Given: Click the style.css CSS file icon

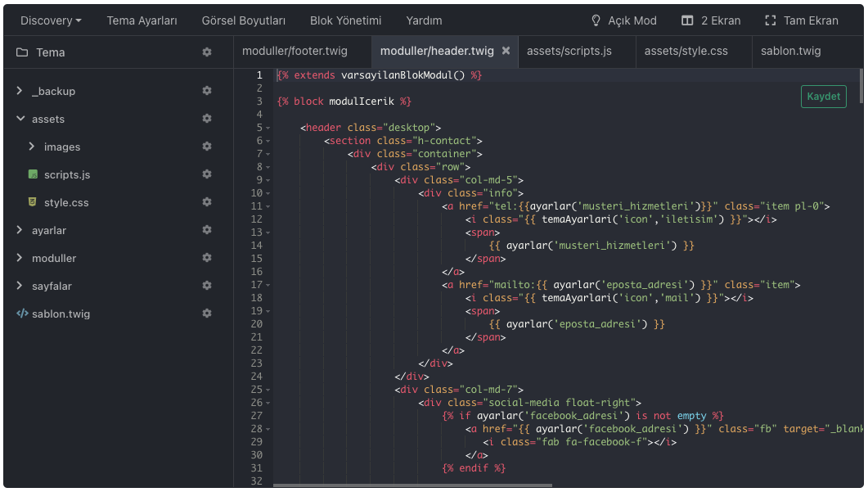Looking at the screenshot, I should tap(33, 202).
